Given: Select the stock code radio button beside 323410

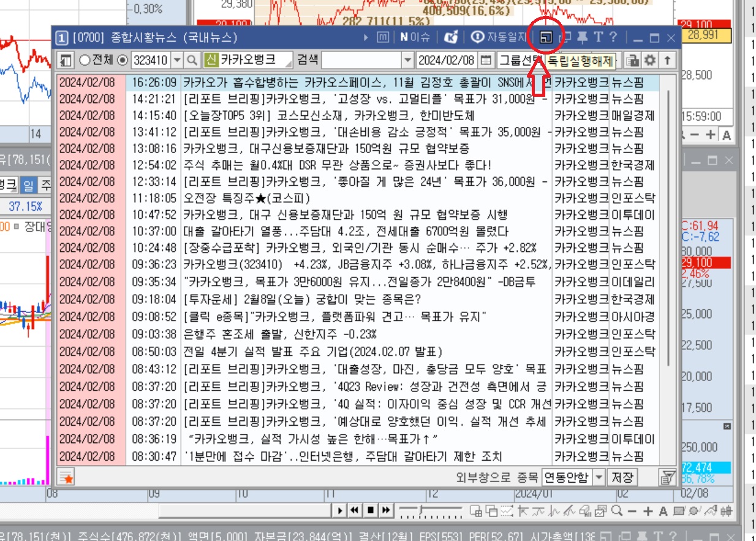Looking at the screenshot, I should (x=123, y=60).
